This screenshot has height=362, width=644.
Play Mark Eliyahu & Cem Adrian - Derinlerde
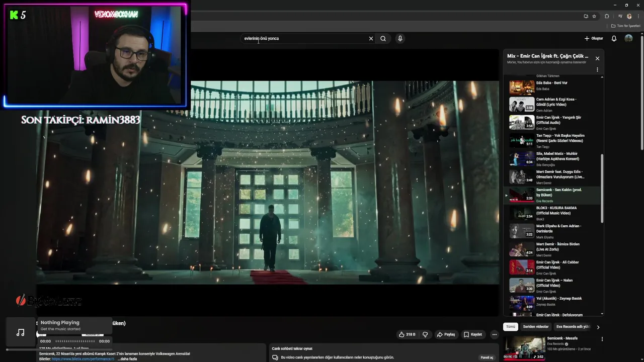(x=552, y=231)
